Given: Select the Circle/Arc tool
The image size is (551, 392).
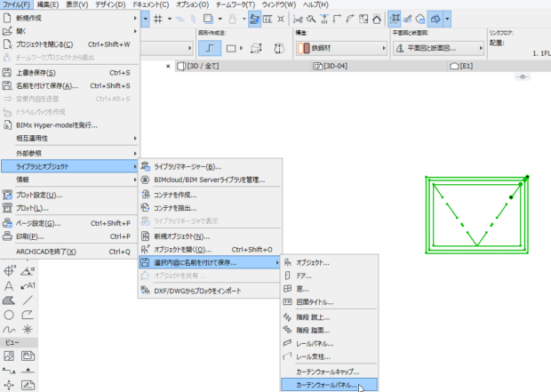Looking at the screenshot, I should pyautogui.click(x=9, y=315).
